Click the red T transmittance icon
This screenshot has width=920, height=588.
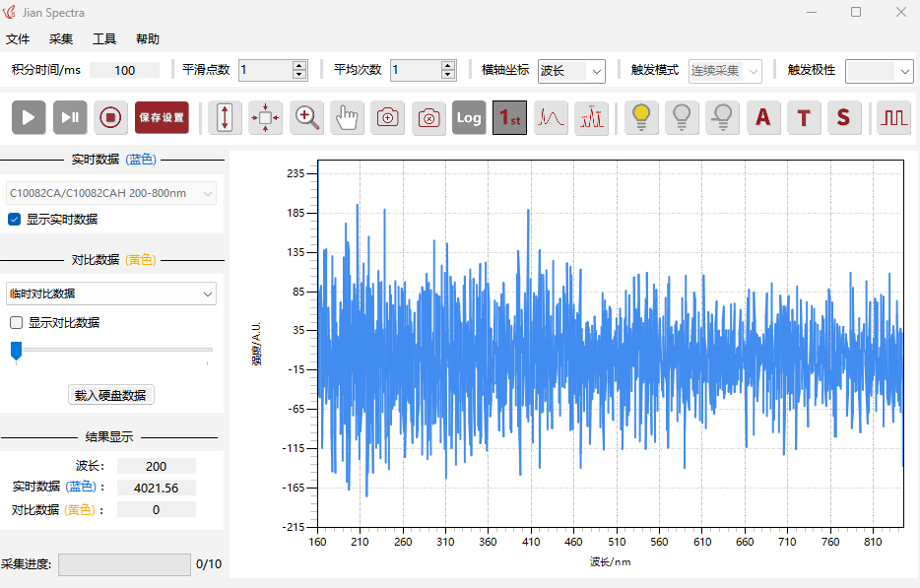tap(804, 117)
